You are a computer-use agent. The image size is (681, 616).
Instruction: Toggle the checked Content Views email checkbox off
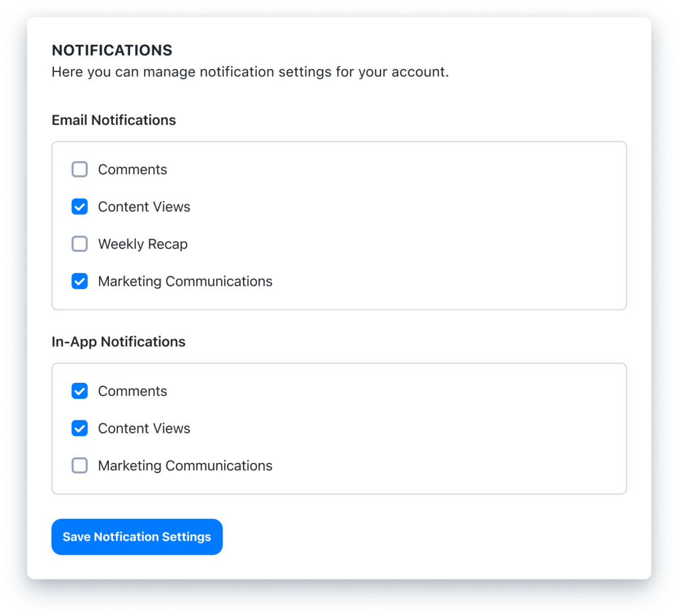79,206
